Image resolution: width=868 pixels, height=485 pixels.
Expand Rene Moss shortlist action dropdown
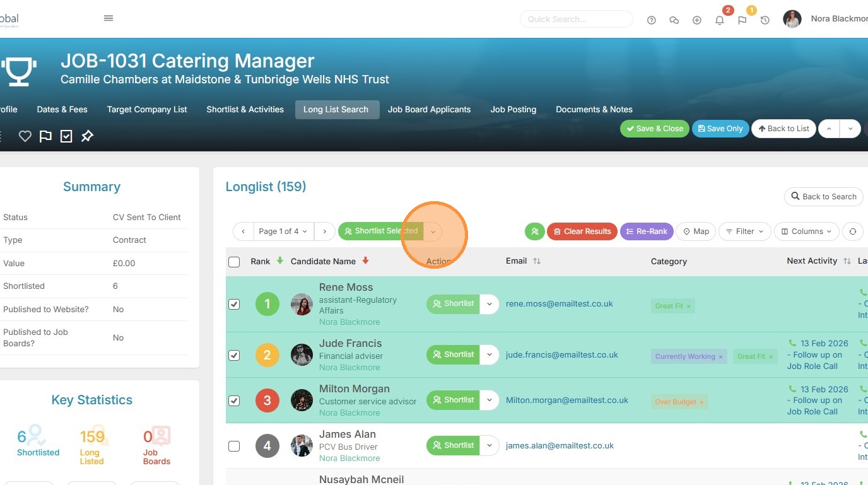pos(490,304)
